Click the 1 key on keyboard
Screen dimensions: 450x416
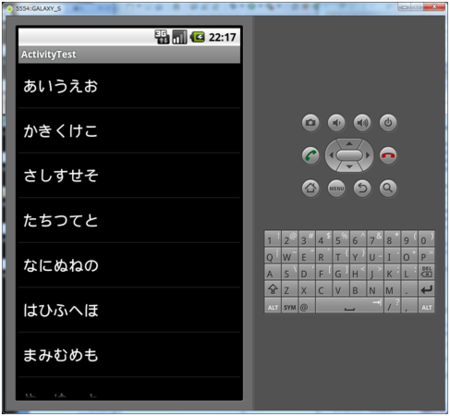[x=273, y=239]
